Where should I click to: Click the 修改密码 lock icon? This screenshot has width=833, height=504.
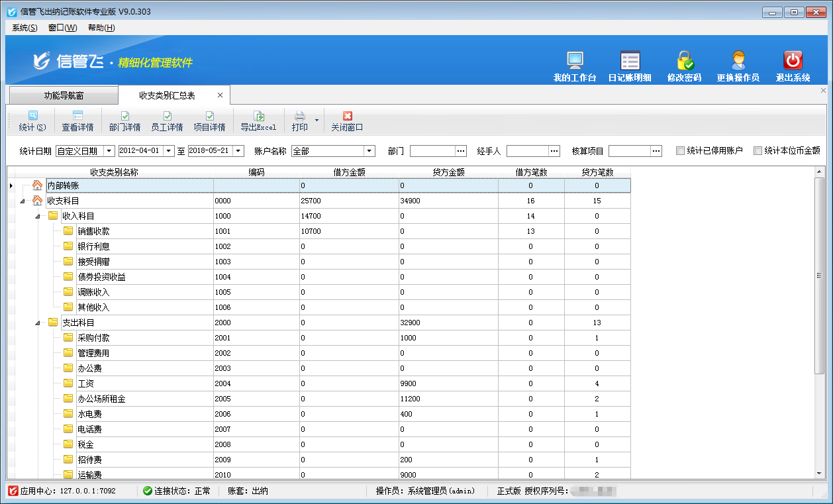[x=684, y=61]
